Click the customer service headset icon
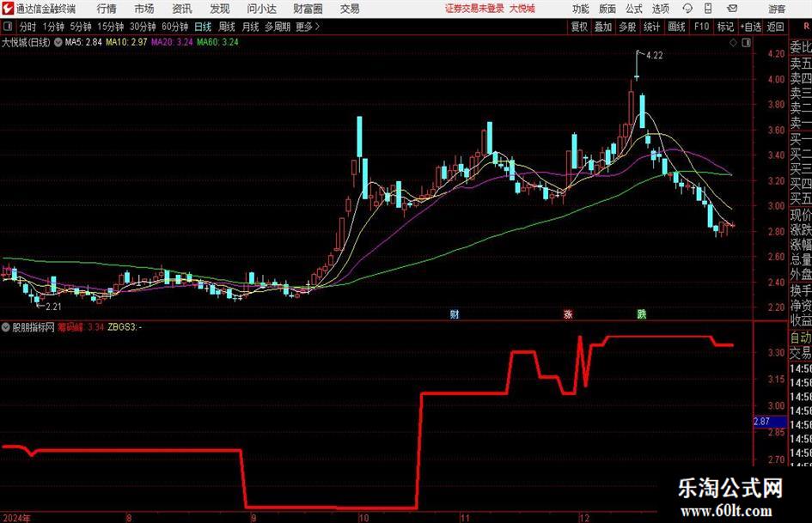The image size is (812, 523). 687,9
